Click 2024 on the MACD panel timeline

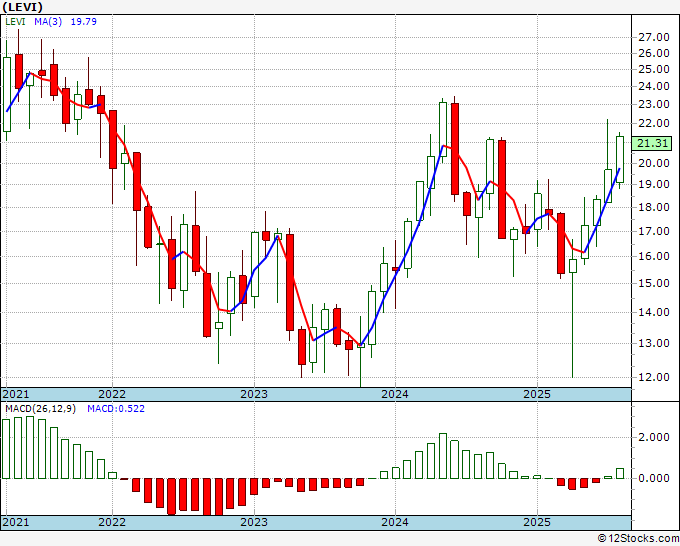pos(395,522)
